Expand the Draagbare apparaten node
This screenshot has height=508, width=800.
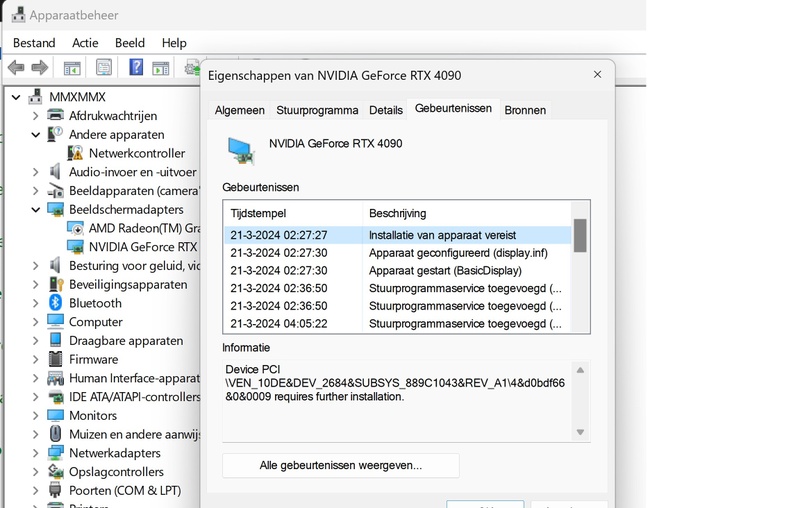35,341
